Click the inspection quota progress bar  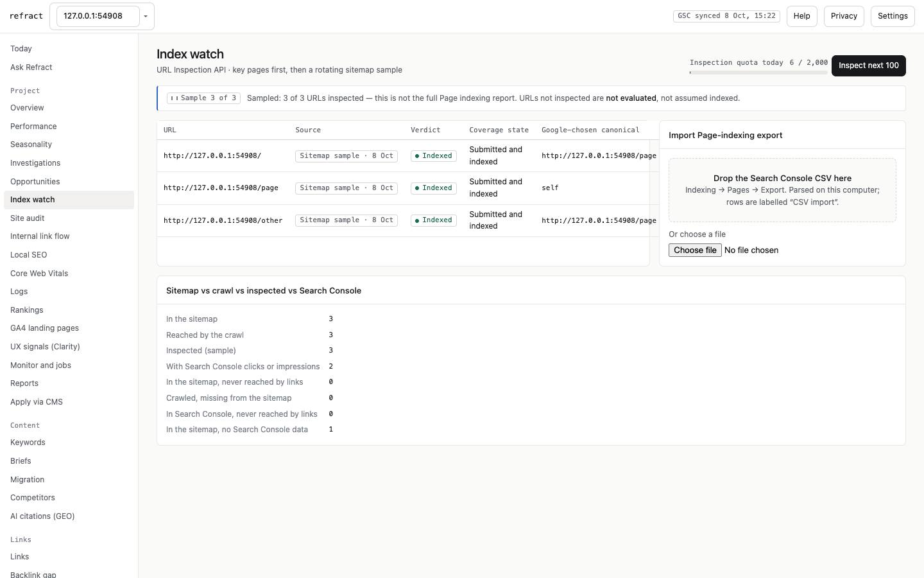(x=758, y=73)
